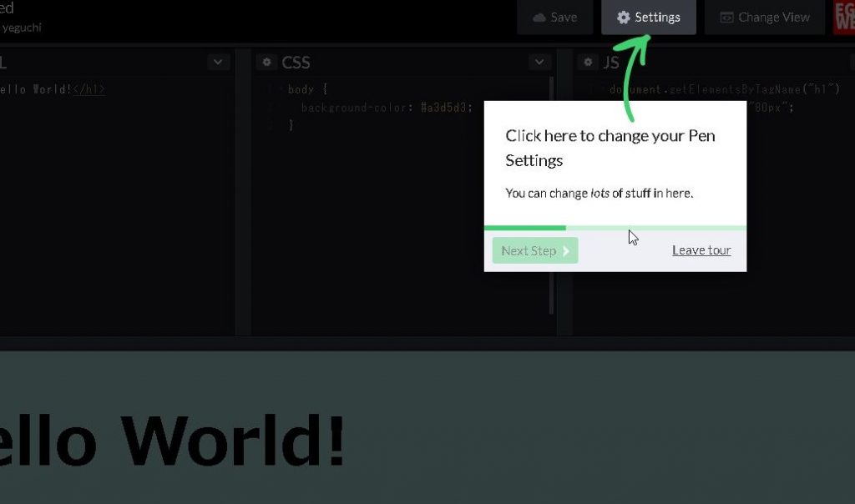
Task: Click the #a3d5d3 color value in CSS
Action: click(x=447, y=108)
